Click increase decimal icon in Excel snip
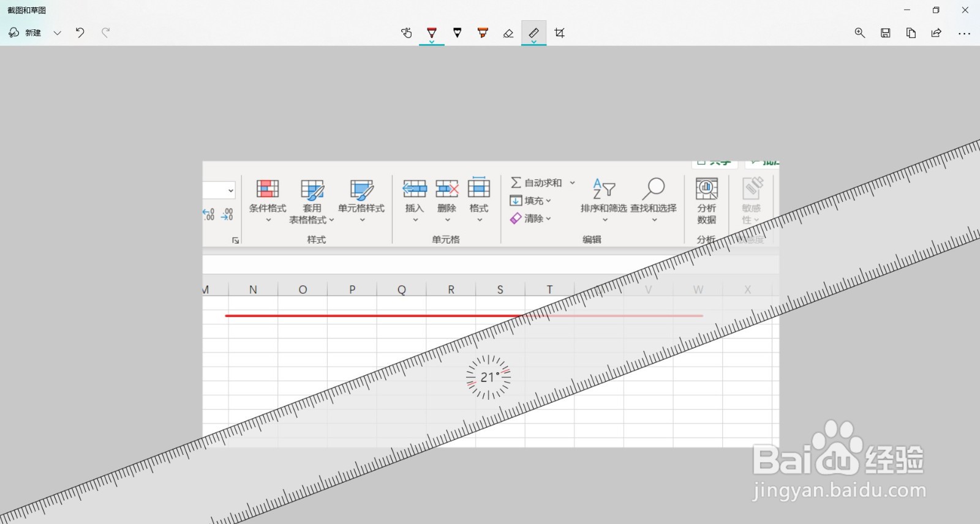The width and height of the screenshot is (980, 524). point(209,214)
